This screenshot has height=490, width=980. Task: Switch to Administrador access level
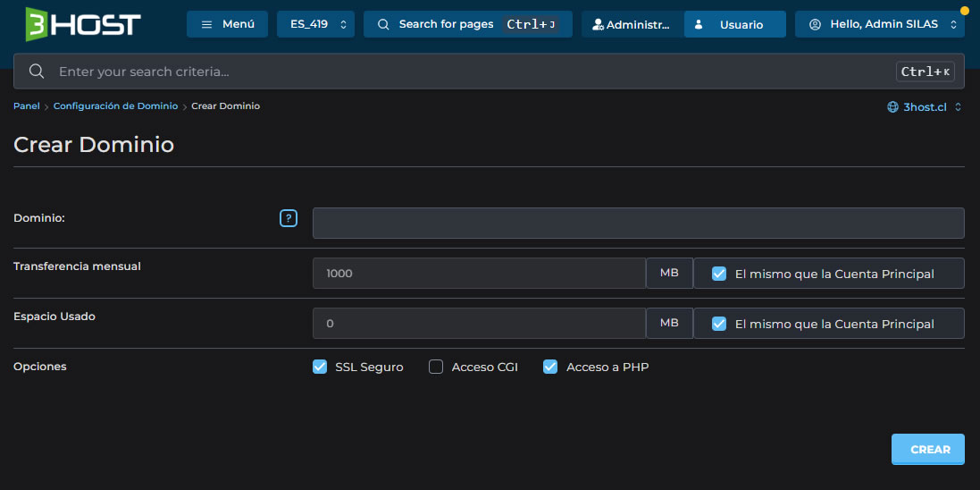(x=630, y=24)
